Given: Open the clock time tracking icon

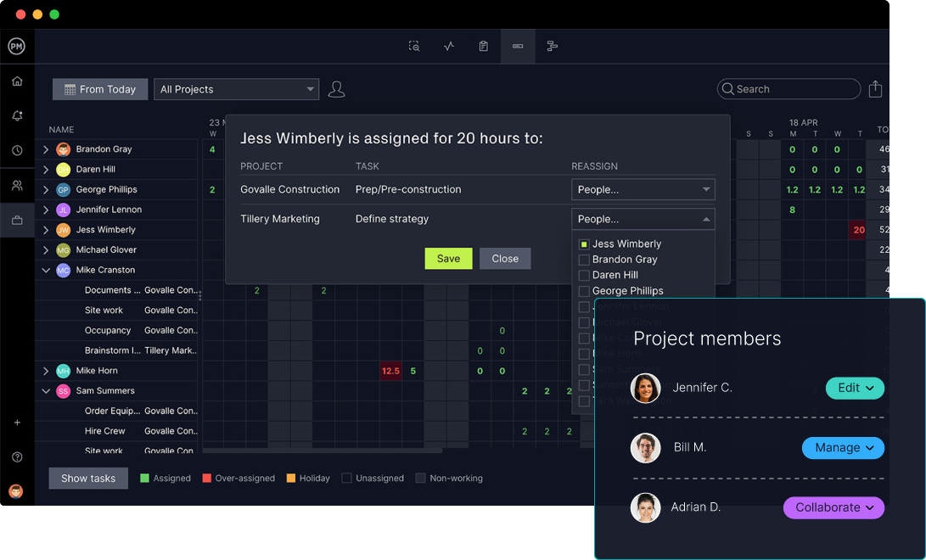Looking at the screenshot, I should (x=17, y=150).
